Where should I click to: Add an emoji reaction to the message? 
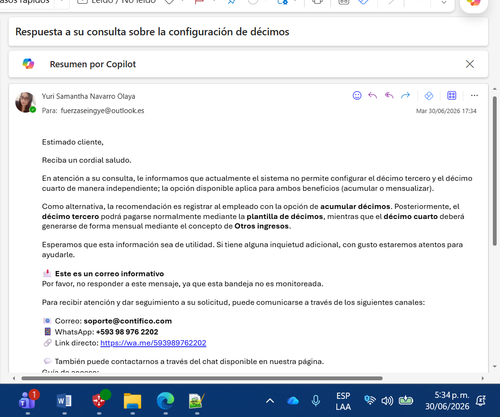pos(357,96)
